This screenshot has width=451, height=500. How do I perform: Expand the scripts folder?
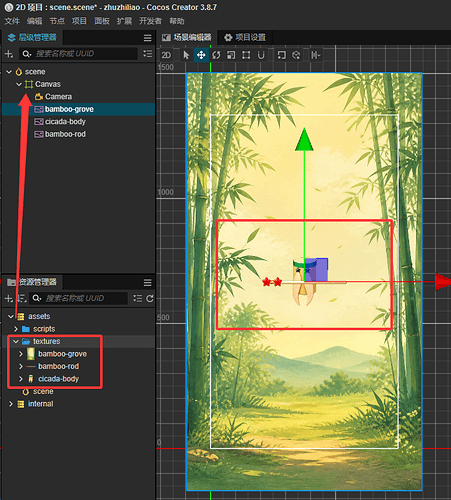(16, 329)
